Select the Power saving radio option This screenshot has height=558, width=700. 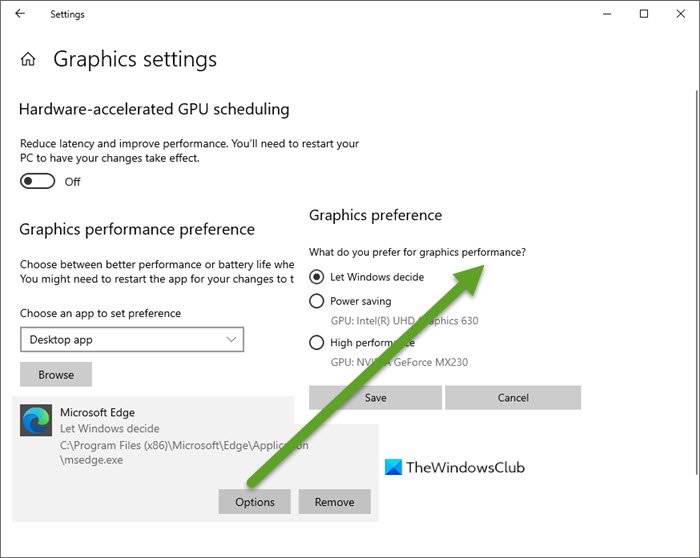click(317, 301)
